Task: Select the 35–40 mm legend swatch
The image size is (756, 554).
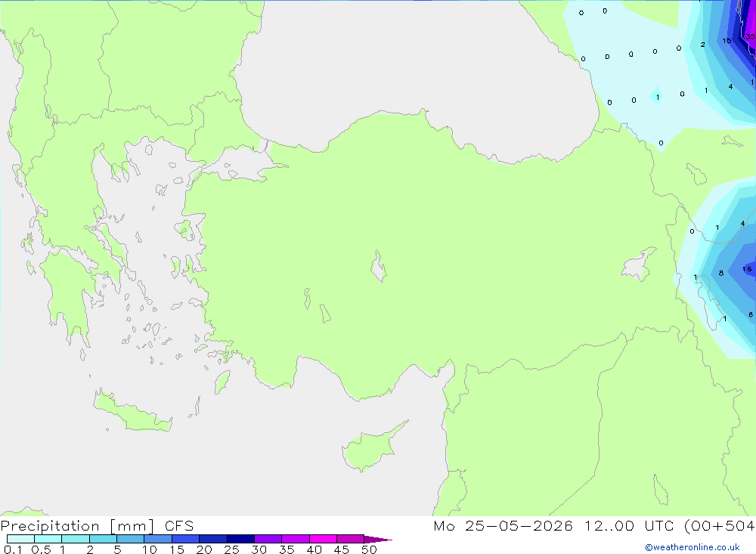Action: coord(296,539)
